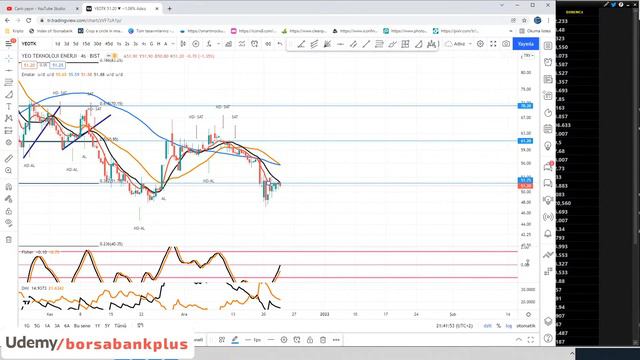640x360 pixels.
Task: Open the calendar icon in right sidebar
Action: [548, 129]
